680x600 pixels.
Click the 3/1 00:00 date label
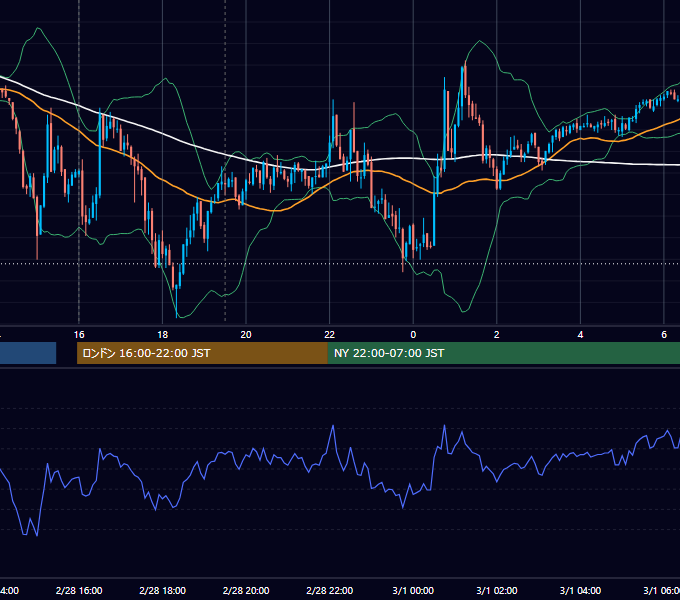point(413,590)
